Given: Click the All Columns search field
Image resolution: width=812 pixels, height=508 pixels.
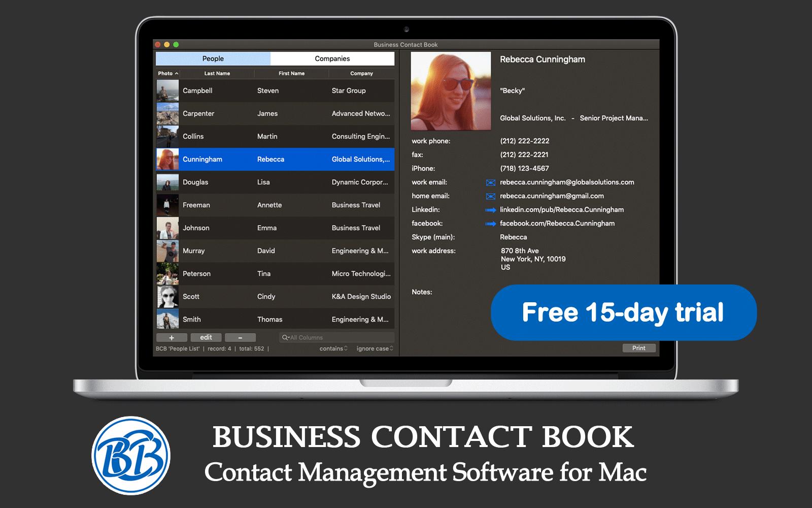Looking at the screenshot, I should coord(336,337).
